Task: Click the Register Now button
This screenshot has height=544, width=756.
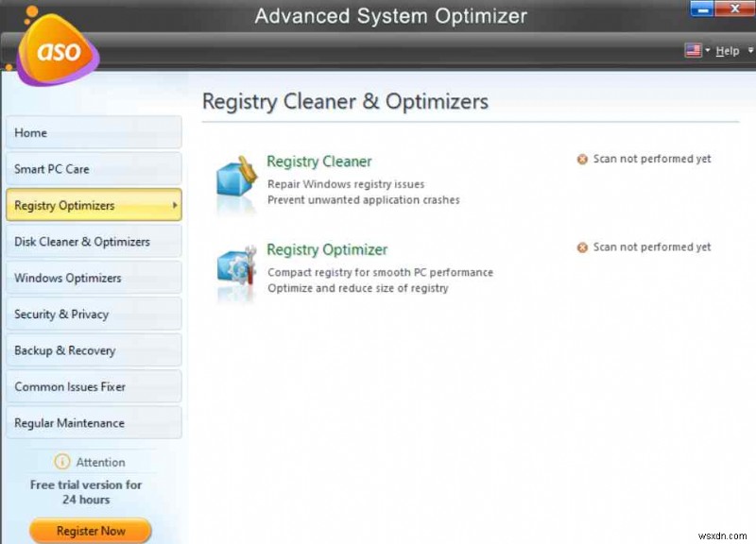Action: (x=91, y=531)
